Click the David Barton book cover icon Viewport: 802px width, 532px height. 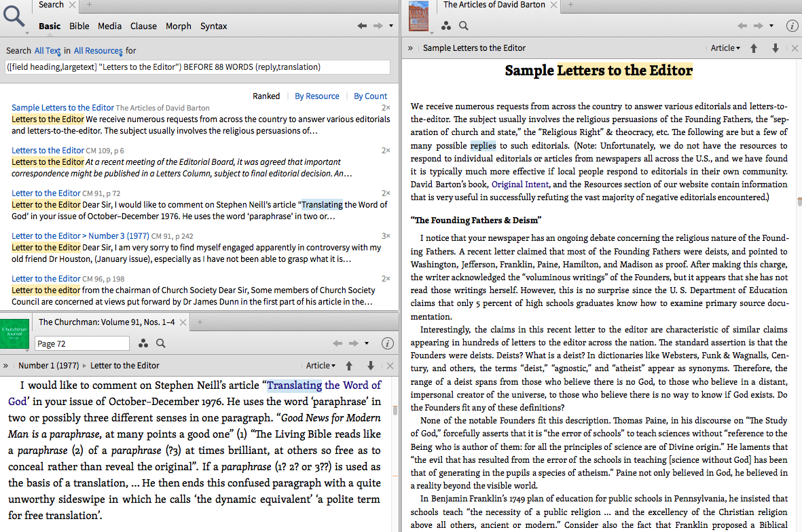419,16
